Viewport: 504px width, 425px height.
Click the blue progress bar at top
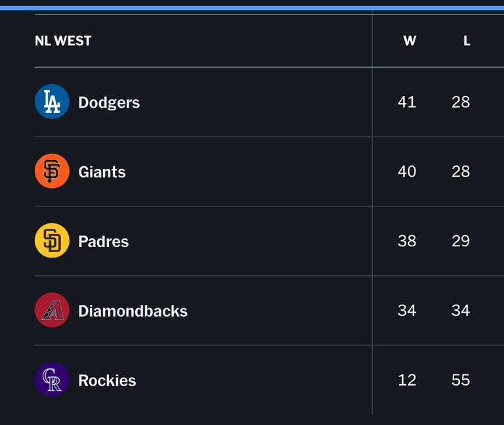point(252,8)
